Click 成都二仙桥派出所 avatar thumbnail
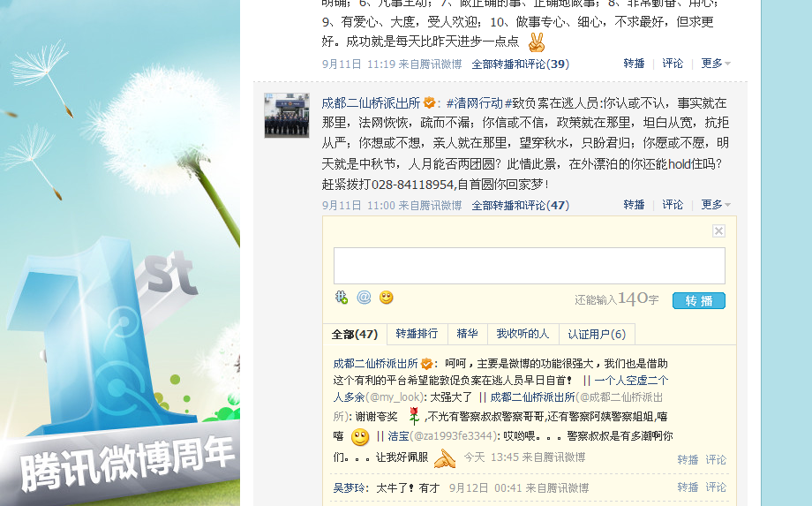812x506 pixels. coord(287,116)
